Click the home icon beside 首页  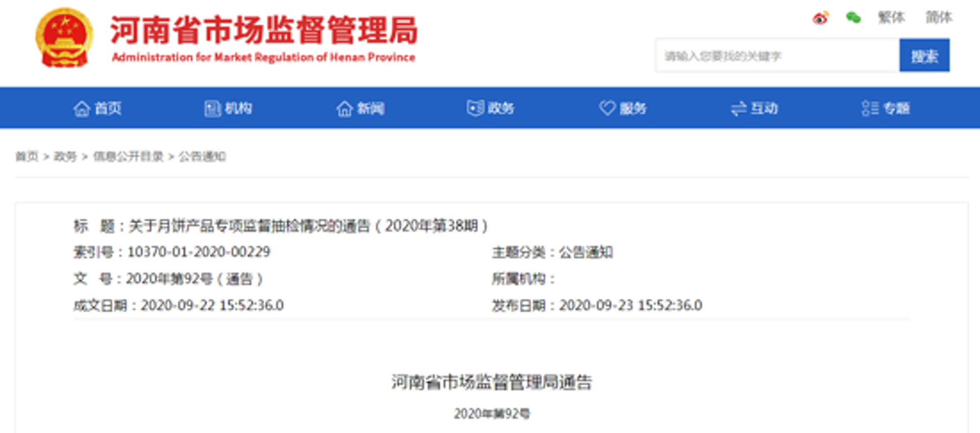tap(82, 108)
